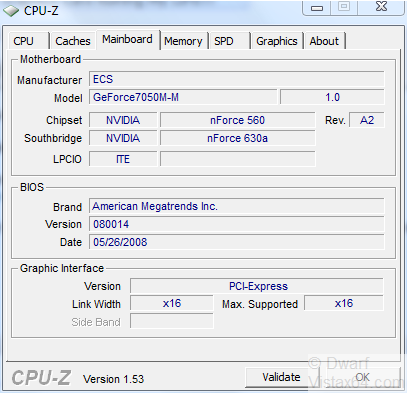This screenshot has height=393, width=407.
Task: Open the About tab
Action: tap(324, 41)
